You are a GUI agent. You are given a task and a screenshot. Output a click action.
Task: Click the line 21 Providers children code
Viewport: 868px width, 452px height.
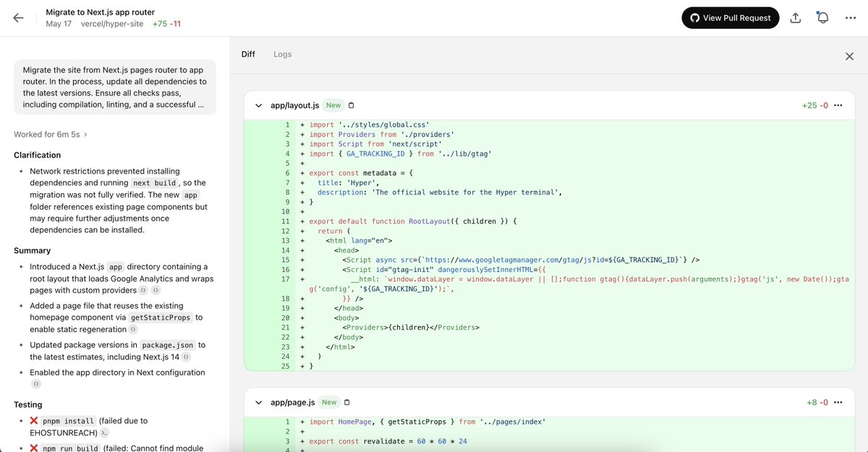tap(411, 327)
